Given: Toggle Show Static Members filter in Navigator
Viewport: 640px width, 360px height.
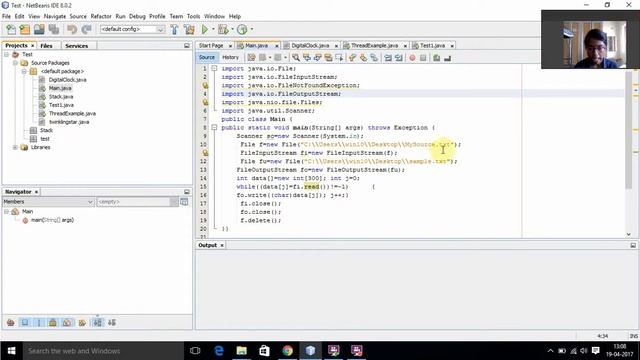Looking at the screenshot, I should point(39,323).
